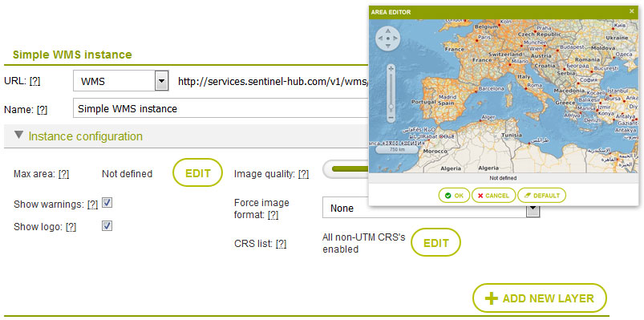Click the 'Not defined' status under map
The width and height of the screenshot is (644, 320).
(503, 178)
